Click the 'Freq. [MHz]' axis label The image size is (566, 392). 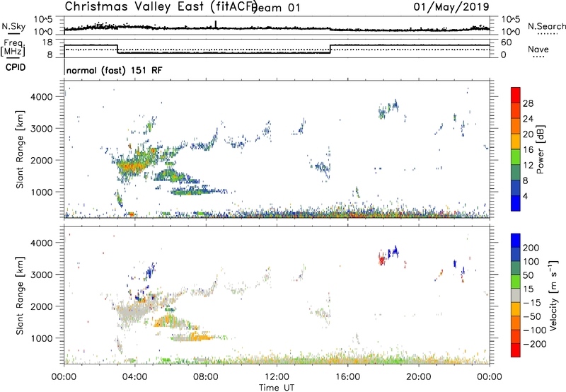pos(13,47)
